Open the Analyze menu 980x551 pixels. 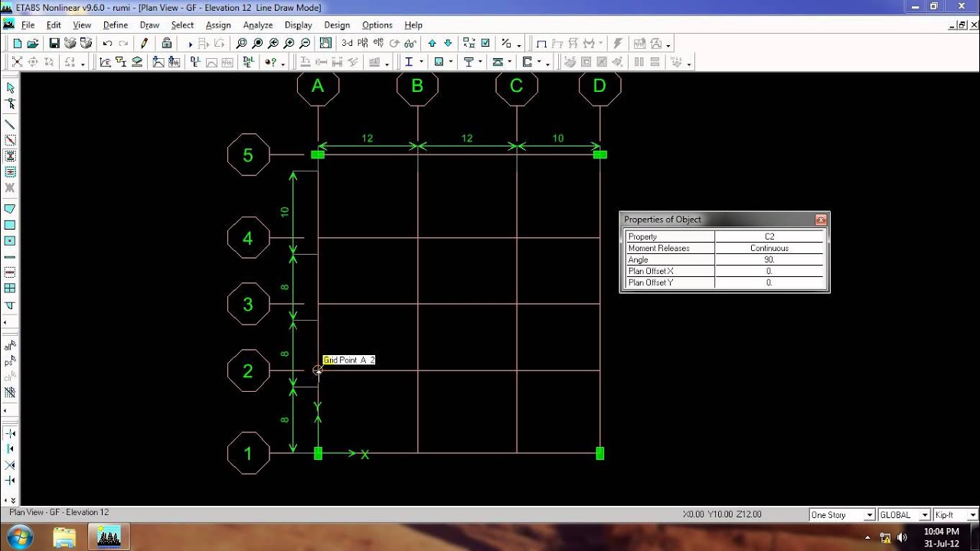tap(258, 25)
